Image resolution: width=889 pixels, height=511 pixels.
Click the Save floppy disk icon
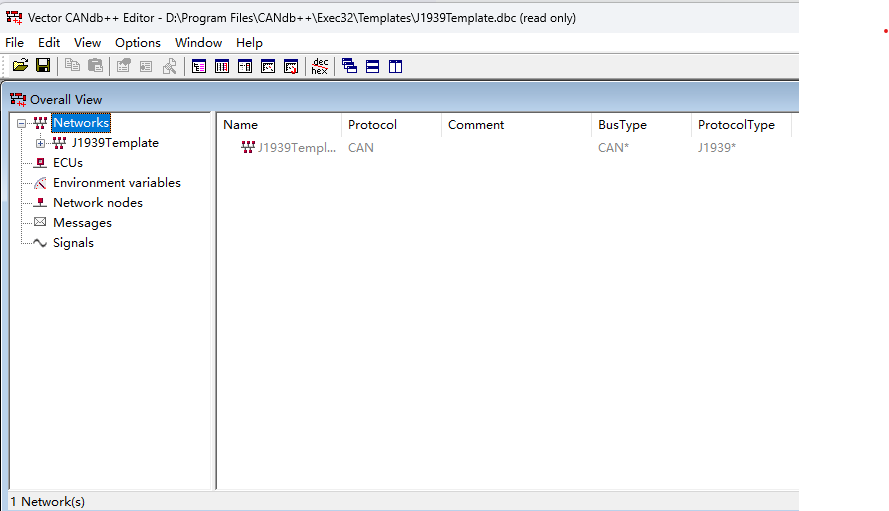pyautogui.click(x=43, y=66)
